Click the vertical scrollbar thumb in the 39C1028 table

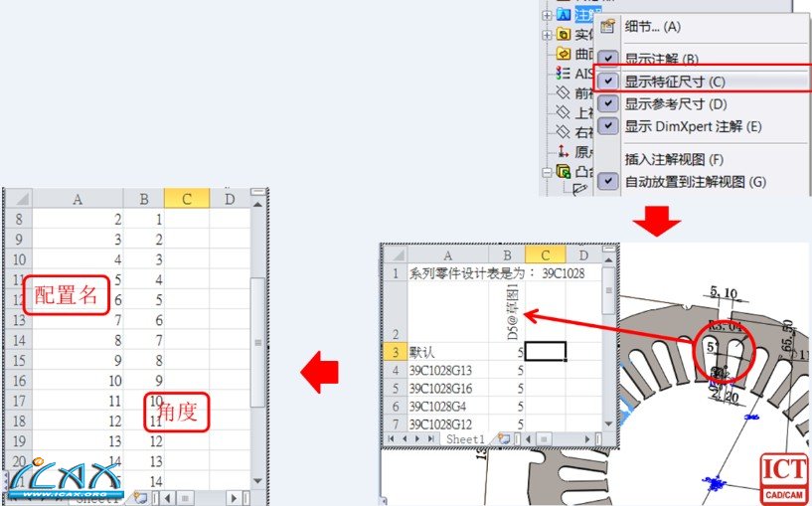[609, 290]
